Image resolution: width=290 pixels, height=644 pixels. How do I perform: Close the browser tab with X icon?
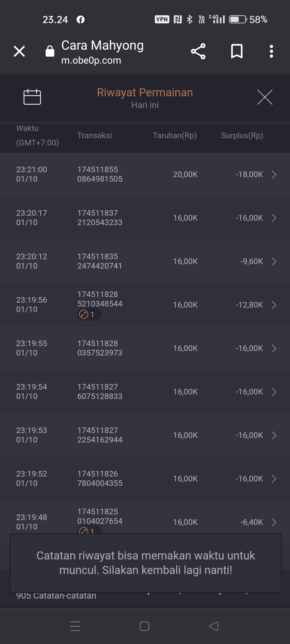pos(19,51)
